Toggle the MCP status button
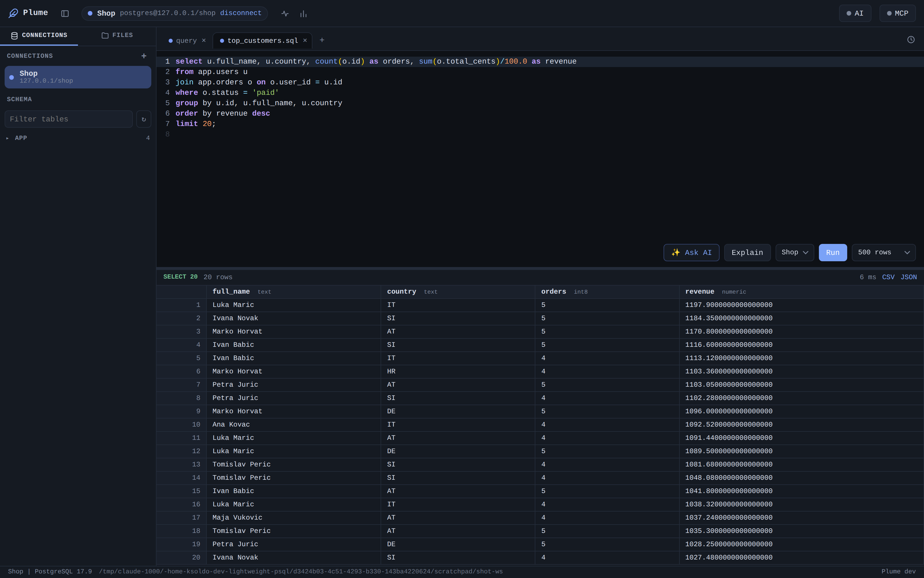 (897, 13)
